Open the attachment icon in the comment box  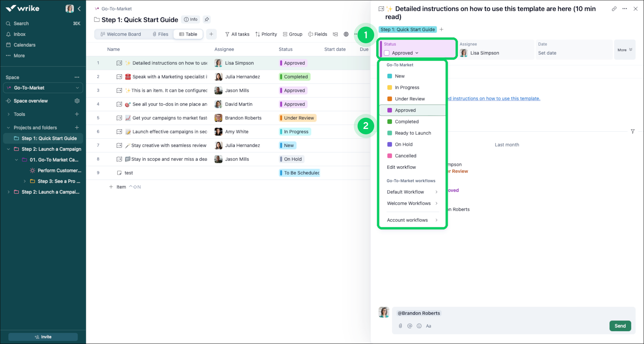click(400, 326)
